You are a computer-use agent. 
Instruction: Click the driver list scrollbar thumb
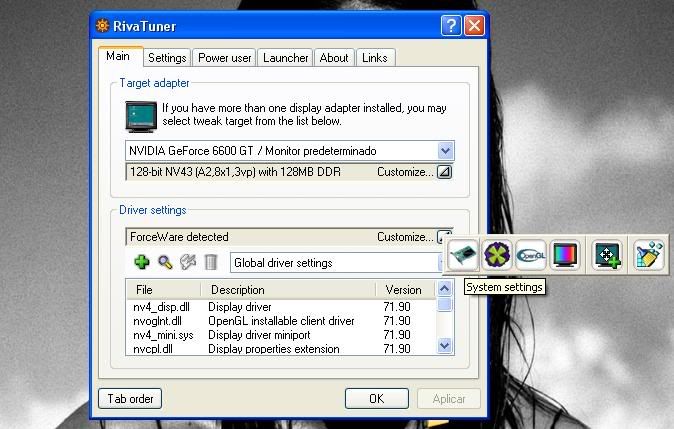pos(444,305)
